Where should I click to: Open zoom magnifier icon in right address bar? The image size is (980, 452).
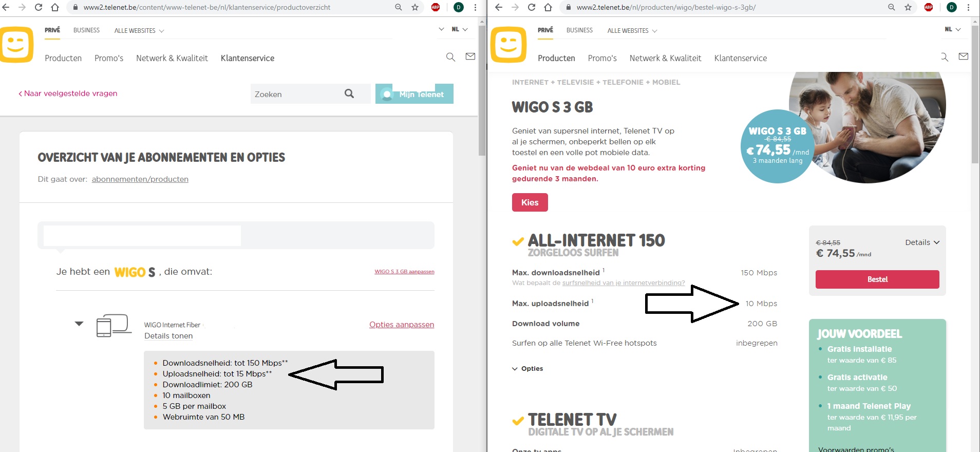[891, 7]
